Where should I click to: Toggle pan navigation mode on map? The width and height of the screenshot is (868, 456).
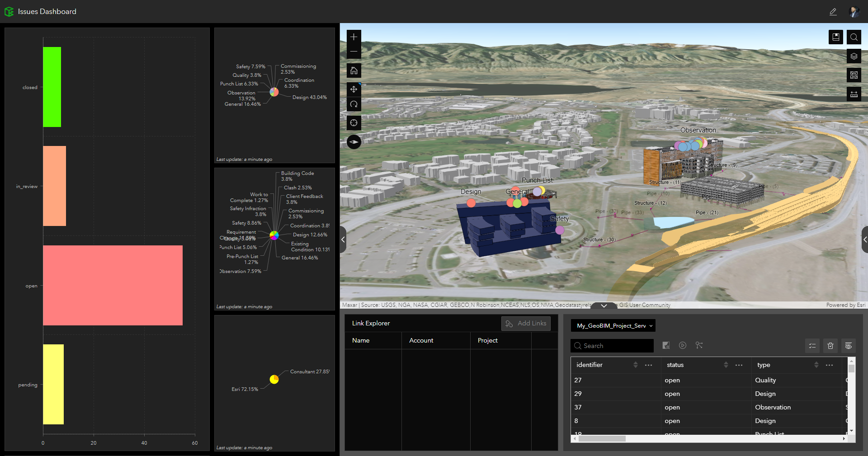click(x=354, y=89)
